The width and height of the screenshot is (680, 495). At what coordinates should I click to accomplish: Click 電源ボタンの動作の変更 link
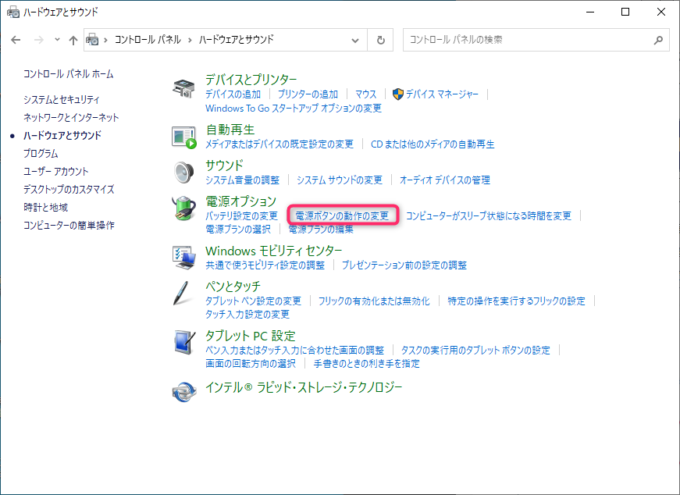342,216
